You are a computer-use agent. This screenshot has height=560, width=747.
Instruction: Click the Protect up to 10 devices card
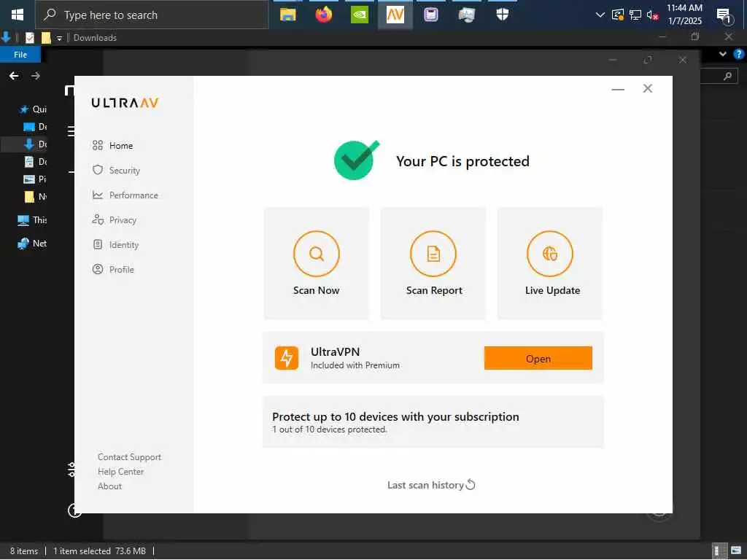[433, 422]
